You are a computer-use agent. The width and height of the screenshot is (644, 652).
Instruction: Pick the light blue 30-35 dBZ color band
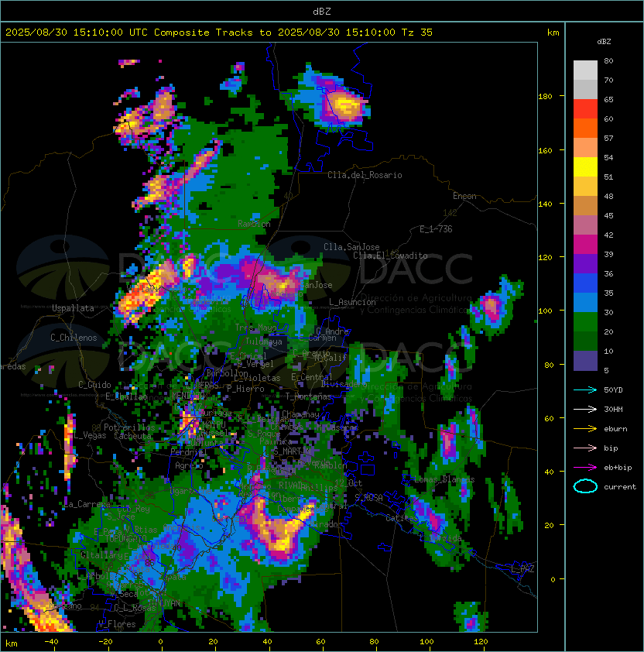click(585, 303)
